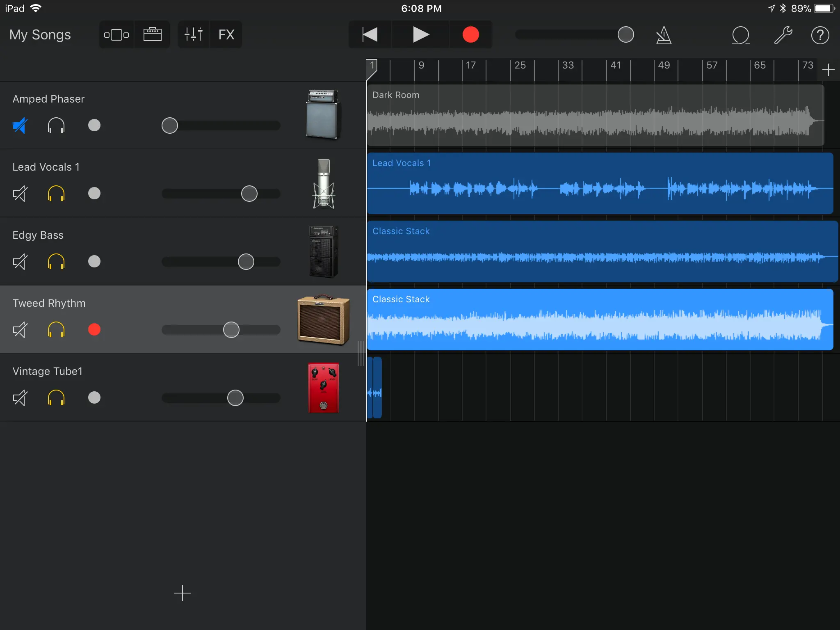Add a song section with ruler plus
This screenshot has width=840, height=630.
pyautogui.click(x=828, y=70)
